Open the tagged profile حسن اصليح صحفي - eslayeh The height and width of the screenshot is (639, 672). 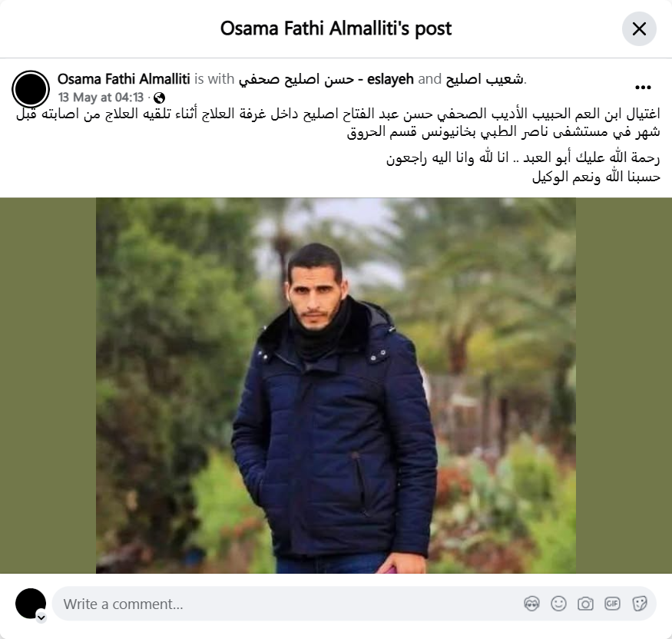pos(326,79)
